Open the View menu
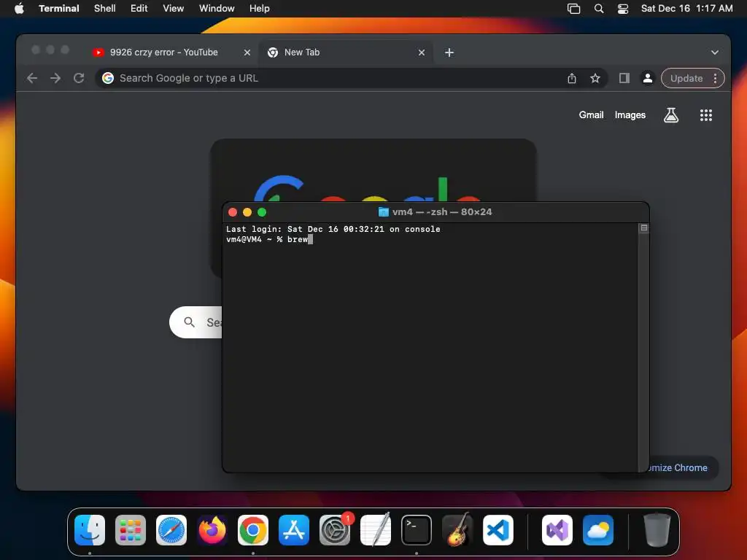The height and width of the screenshot is (560, 747). point(174,9)
